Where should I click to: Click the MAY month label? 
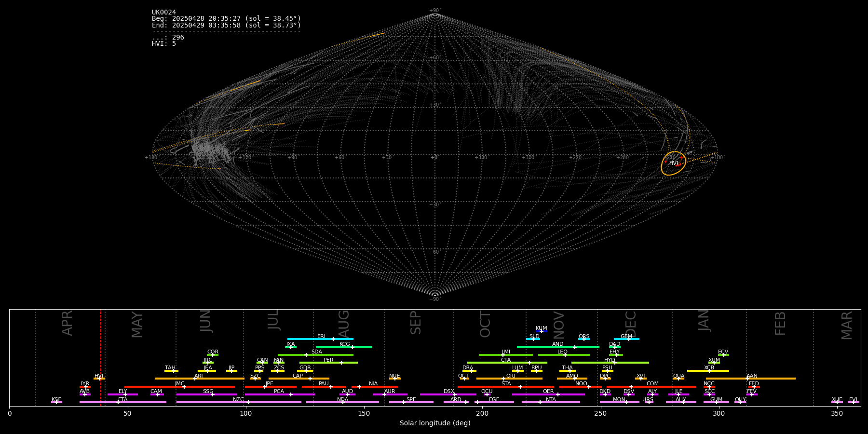tap(137, 325)
